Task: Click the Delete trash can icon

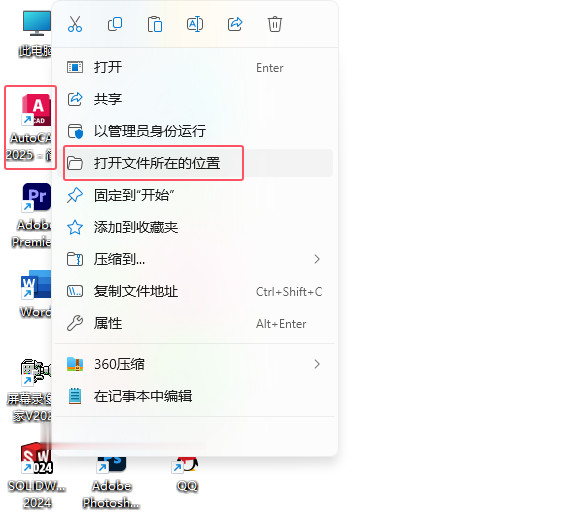Action: [x=275, y=24]
